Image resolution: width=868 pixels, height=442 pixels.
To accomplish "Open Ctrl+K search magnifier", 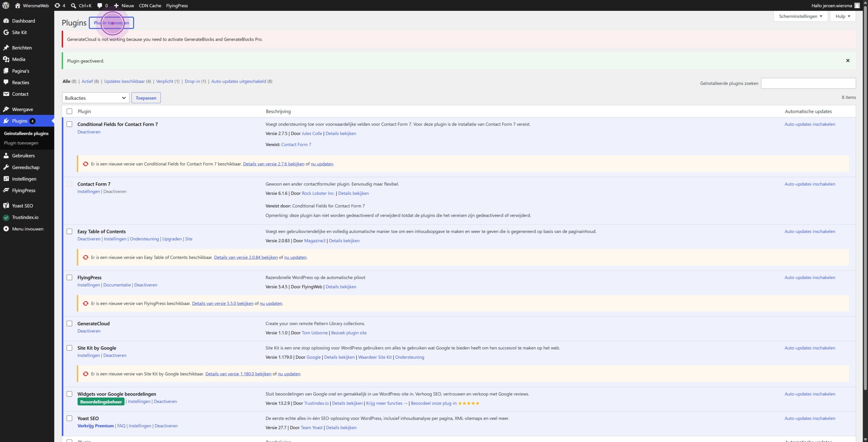I will tap(74, 5).
